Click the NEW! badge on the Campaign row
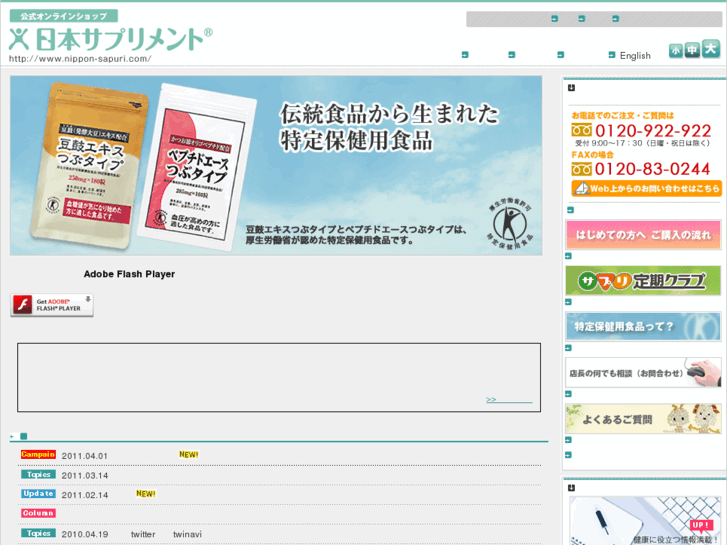 click(189, 455)
